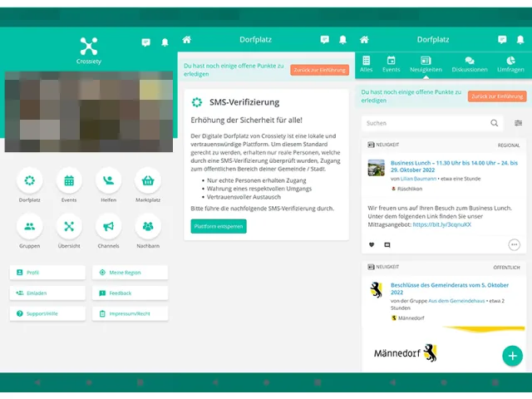
Task: Open notification bell in middle Dorfplatz panel
Action: point(343,40)
